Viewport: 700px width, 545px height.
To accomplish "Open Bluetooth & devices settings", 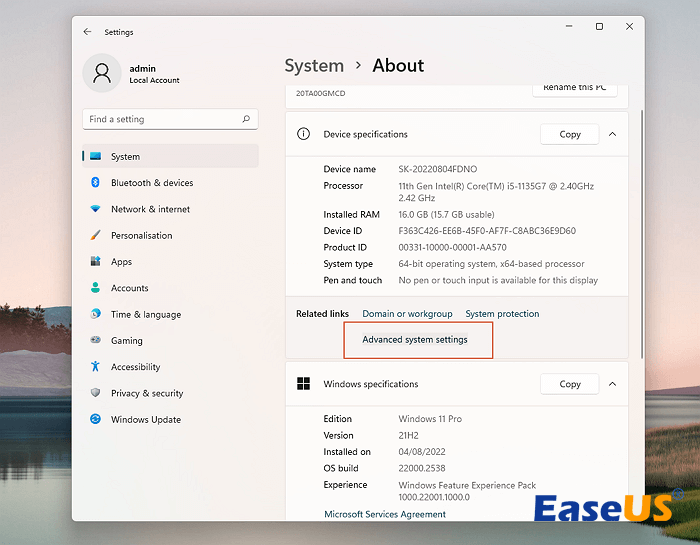I will pos(152,183).
